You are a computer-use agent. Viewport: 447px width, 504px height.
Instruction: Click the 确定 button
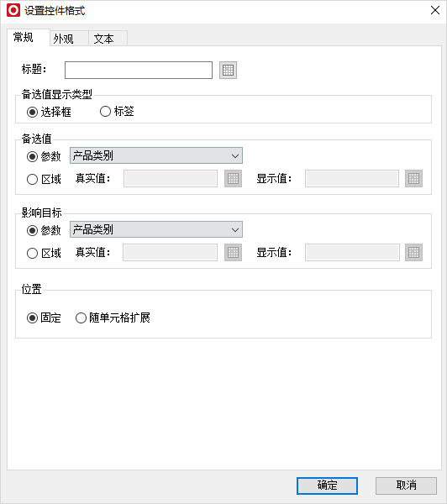pos(327,486)
